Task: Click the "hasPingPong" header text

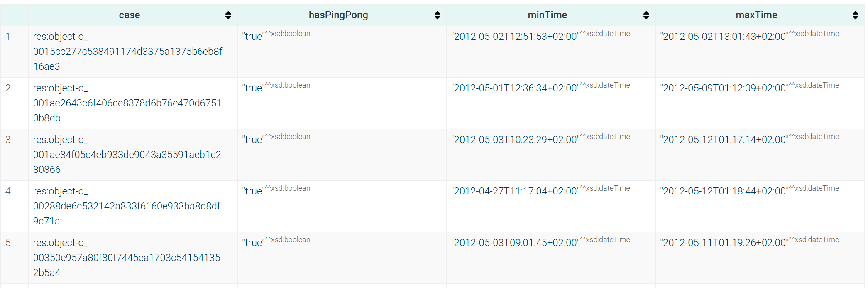Action: point(338,15)
